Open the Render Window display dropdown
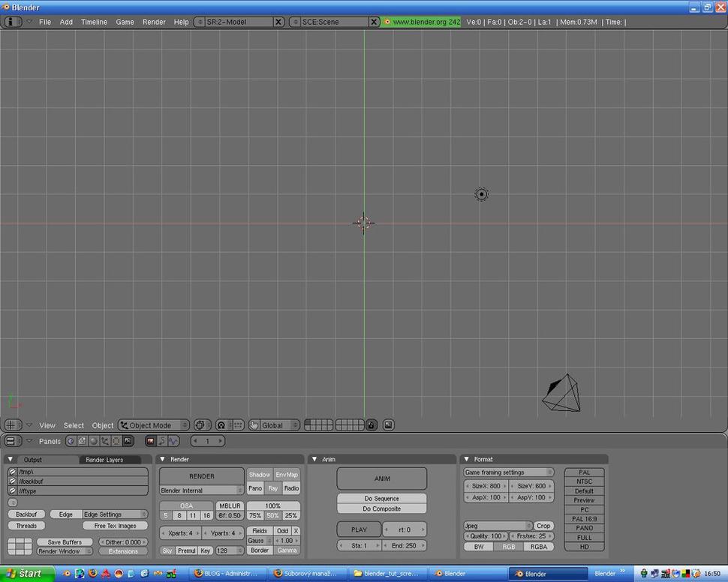The height and width of the screenshot is (582, 728). click(65, 551)
